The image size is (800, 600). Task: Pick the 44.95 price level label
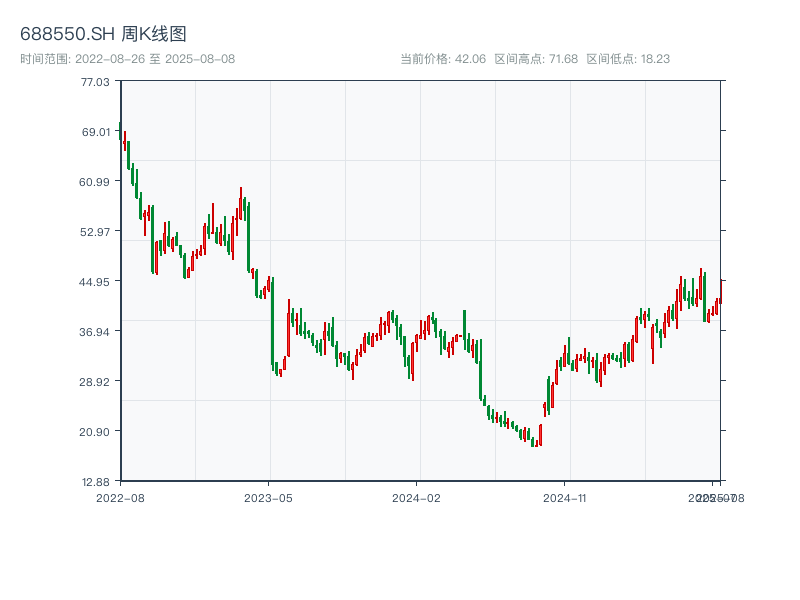(96, 282)
